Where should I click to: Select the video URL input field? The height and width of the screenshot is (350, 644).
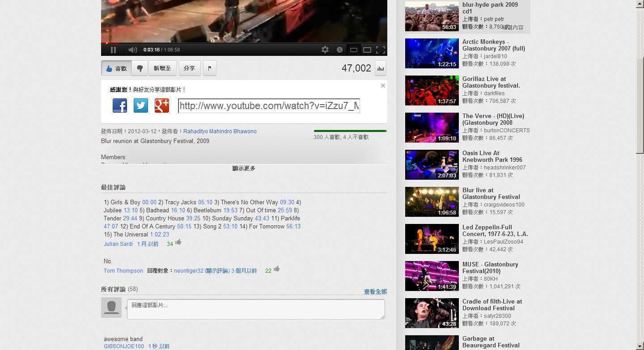269,106
